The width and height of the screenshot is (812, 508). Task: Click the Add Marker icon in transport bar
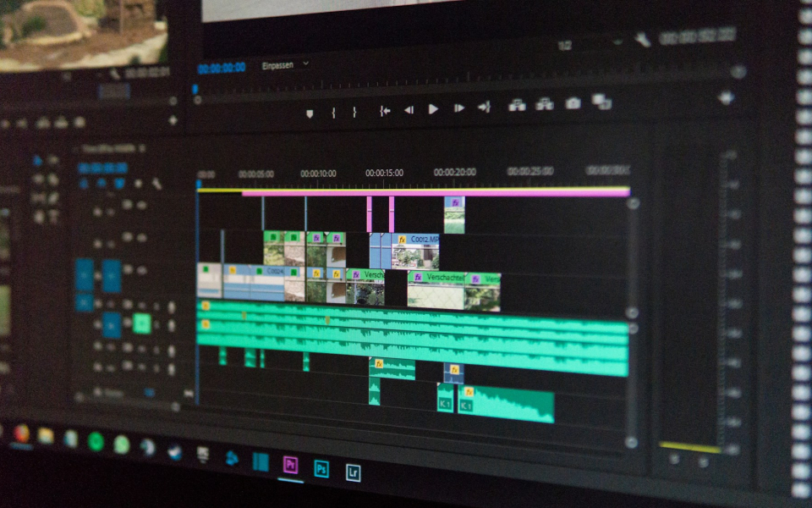310,113
